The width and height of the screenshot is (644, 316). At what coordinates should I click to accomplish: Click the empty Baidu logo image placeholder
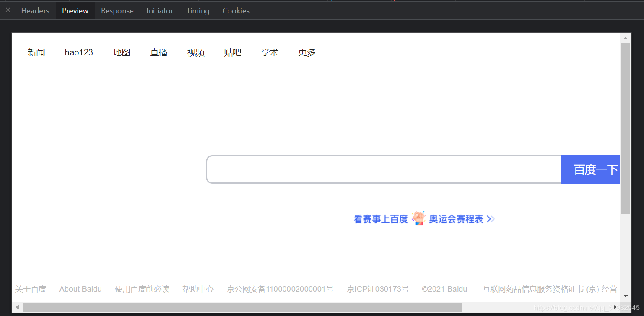pyautogui.click(x=418, y=108)
